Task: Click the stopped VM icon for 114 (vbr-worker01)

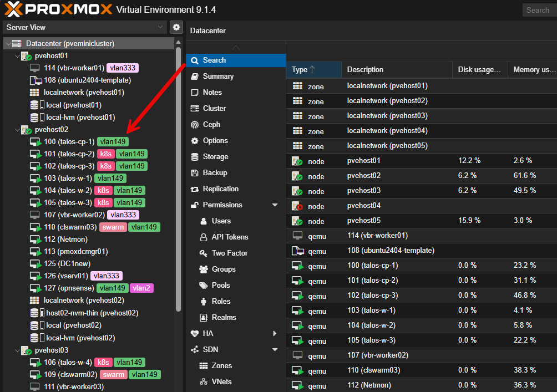Action: point(35,68)
